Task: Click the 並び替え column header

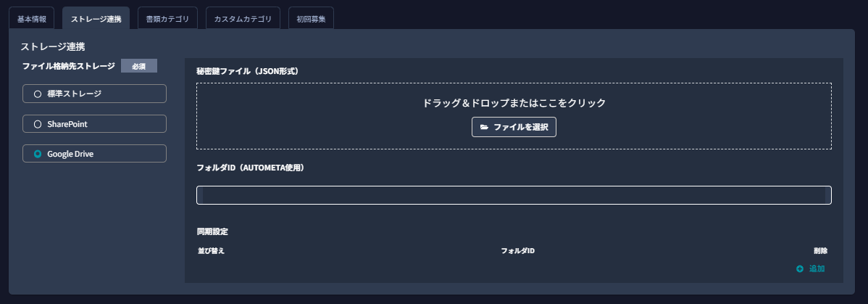Action: pos(211,251)
